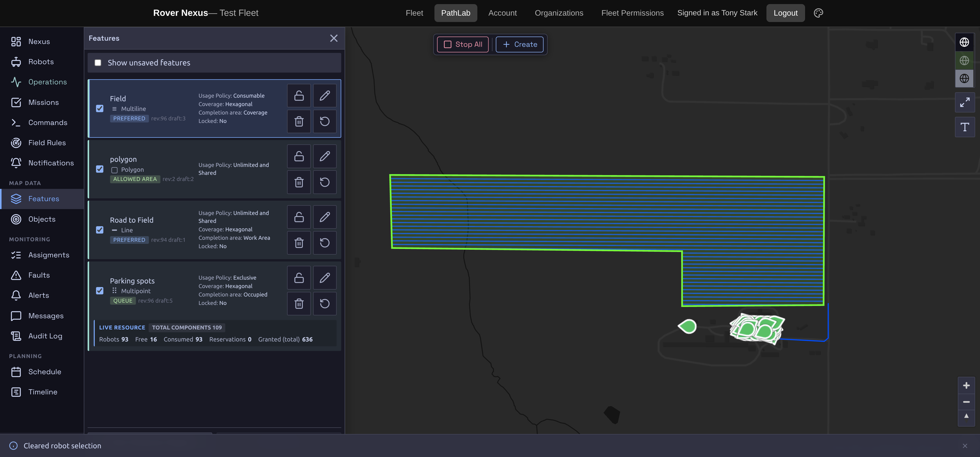Open the Account tab

[503, 13]
